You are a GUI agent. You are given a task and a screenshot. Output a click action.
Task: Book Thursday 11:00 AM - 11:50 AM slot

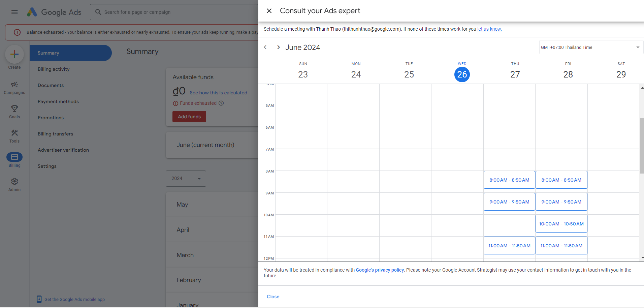[x=509, y=246]
